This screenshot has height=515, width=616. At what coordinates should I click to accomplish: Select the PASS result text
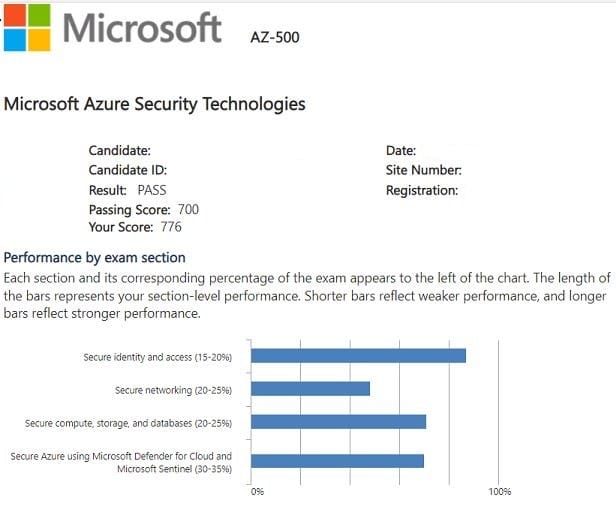pos(151,190)
